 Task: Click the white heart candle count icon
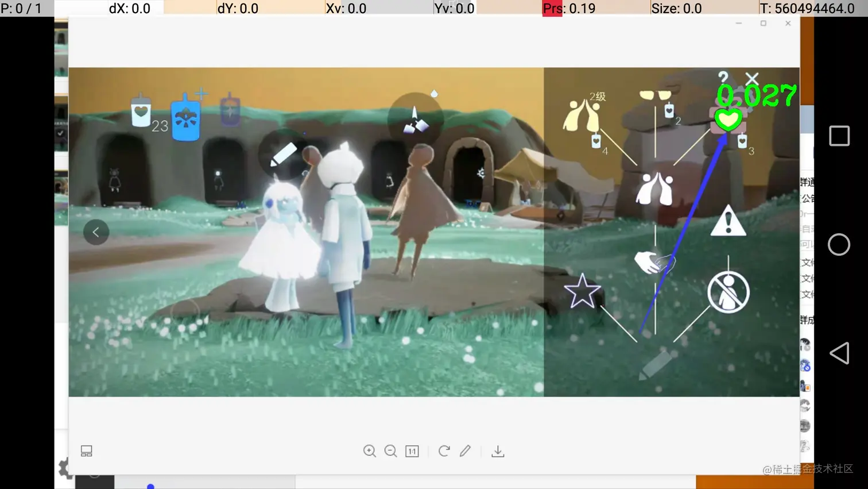pyautogui.click(x=141, y=110)
